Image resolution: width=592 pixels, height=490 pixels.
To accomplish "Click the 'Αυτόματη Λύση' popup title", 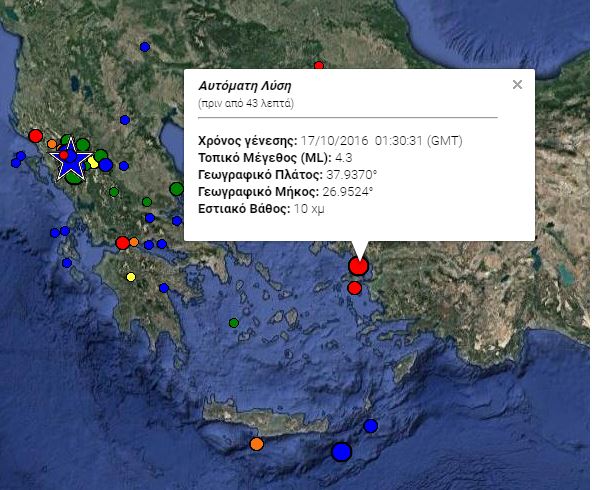I will [245, 86].
